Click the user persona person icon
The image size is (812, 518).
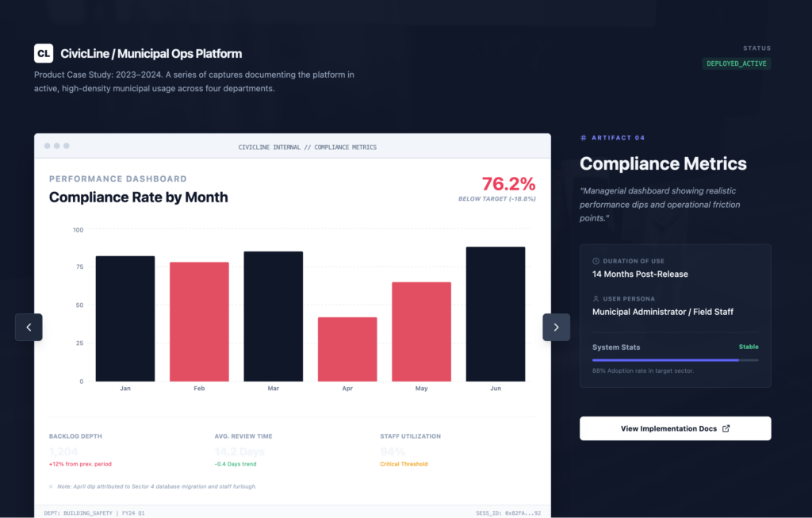click(596, 299)
